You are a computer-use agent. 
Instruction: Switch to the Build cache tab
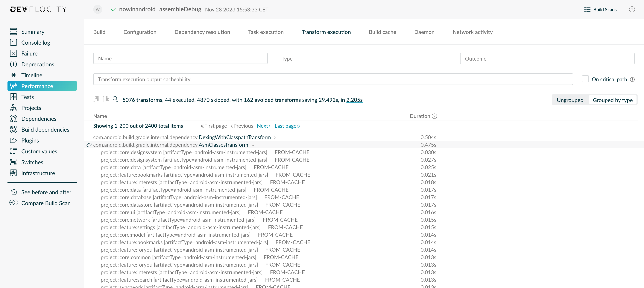[382, 32]
